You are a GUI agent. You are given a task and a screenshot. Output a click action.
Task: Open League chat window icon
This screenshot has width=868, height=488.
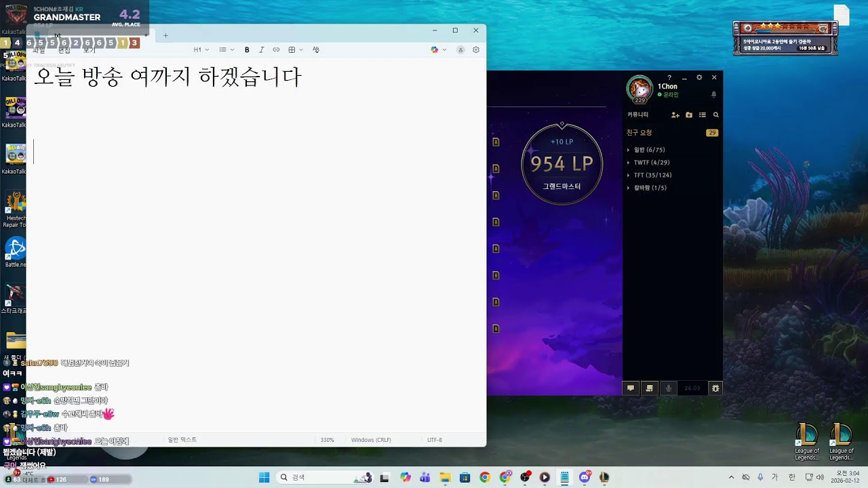[631, 388]
